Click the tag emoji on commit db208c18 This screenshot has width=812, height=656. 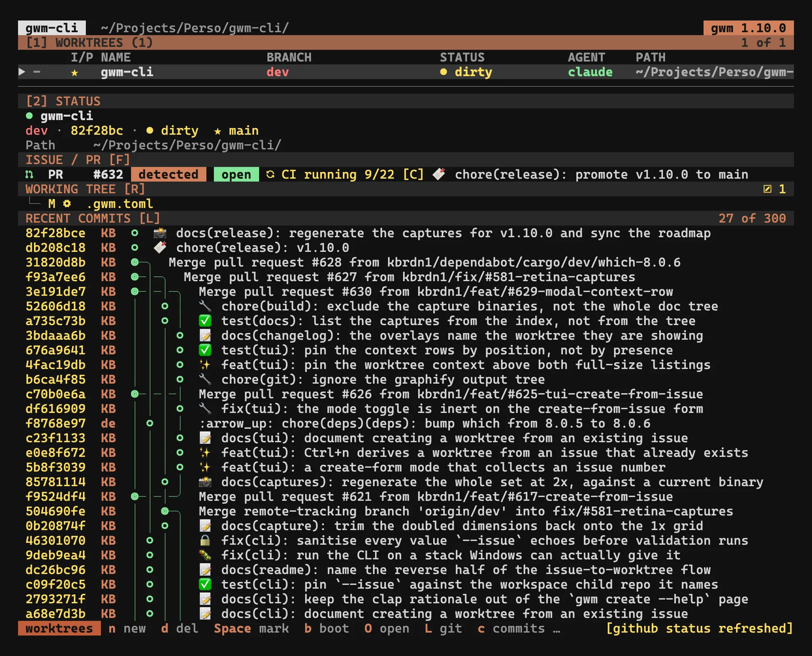pyautogui.click(x=160, y=248)
